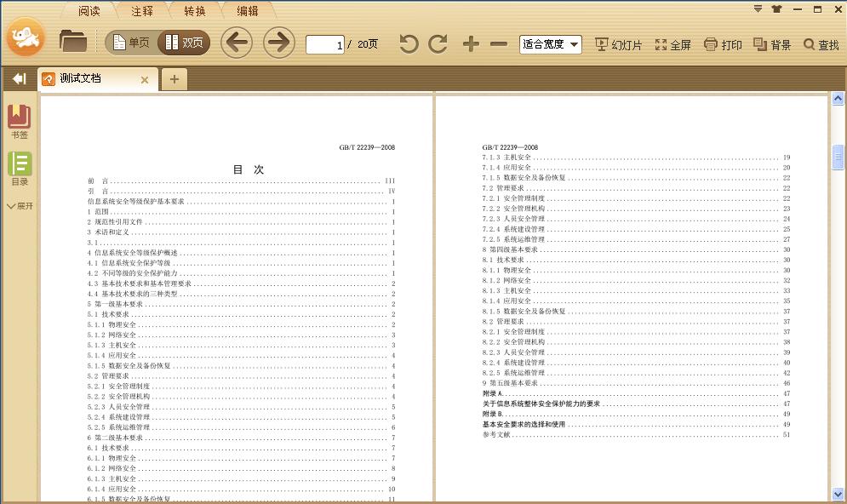
Task: Click the 幻灯片 slideshow button
Action: (x=618, y=45)
